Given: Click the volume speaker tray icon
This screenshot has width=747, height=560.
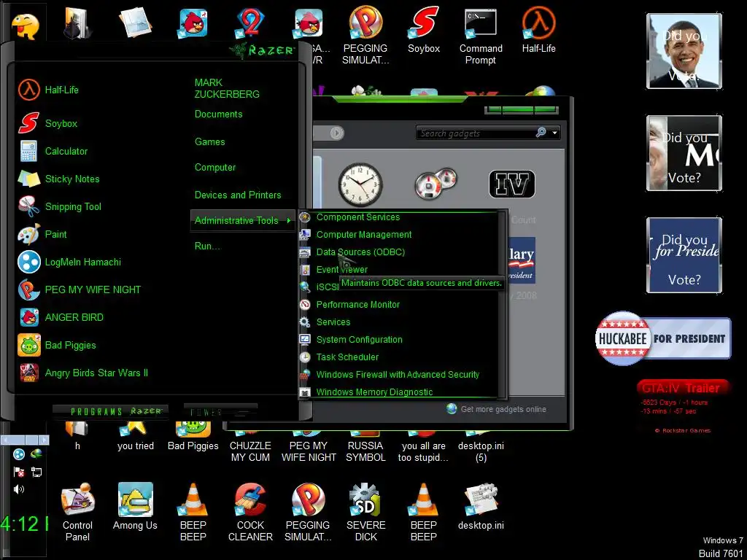Looking at the screenshot, I should 19,489.
